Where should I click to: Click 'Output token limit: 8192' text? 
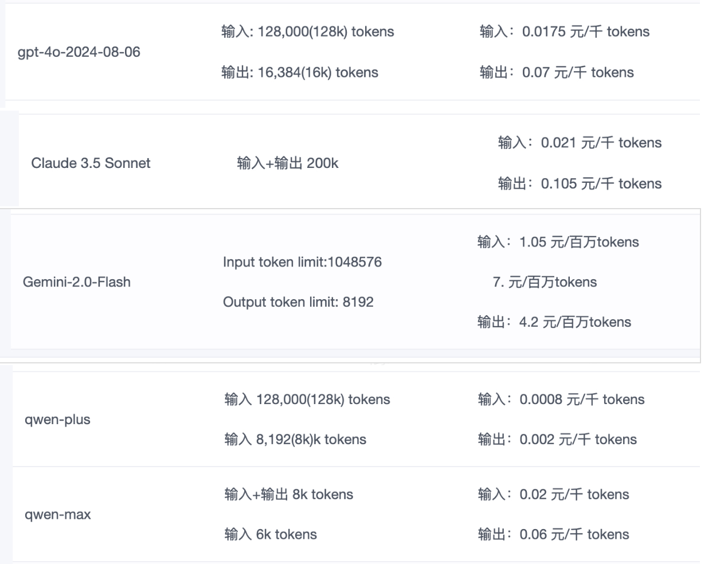(x=298, y=302)
